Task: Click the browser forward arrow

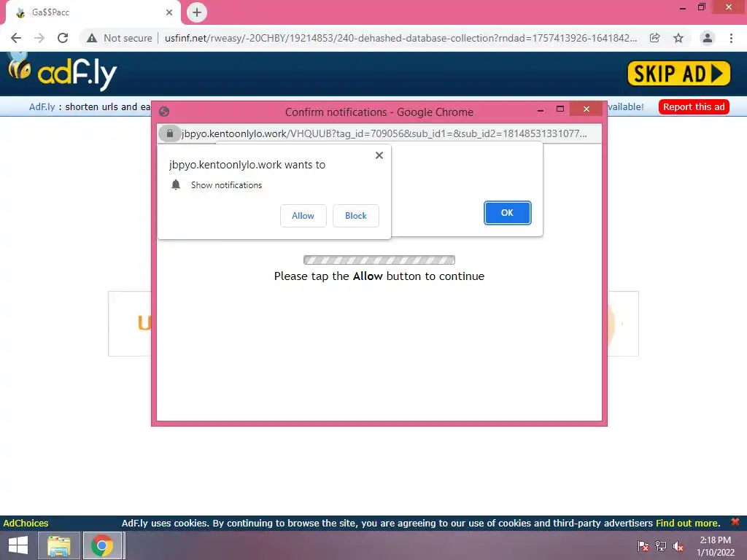Action: [39, 38]
